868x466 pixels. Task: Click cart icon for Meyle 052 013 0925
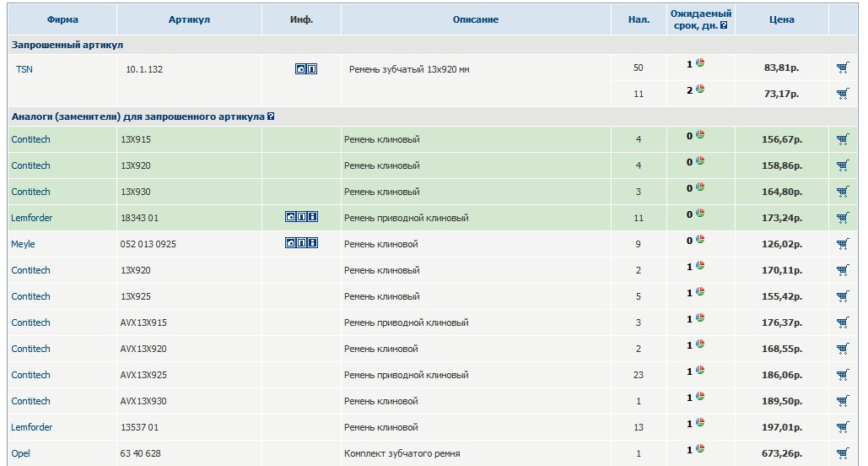point(842,244)
